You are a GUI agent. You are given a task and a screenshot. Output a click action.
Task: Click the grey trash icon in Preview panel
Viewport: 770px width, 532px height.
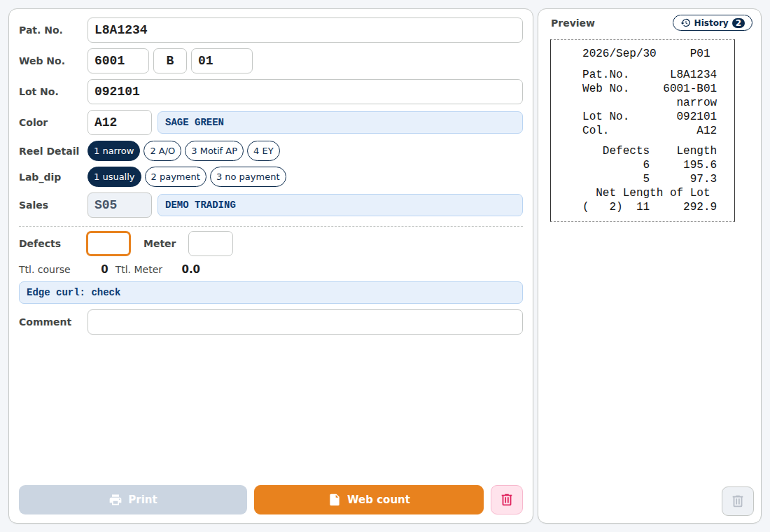[737, 501]
